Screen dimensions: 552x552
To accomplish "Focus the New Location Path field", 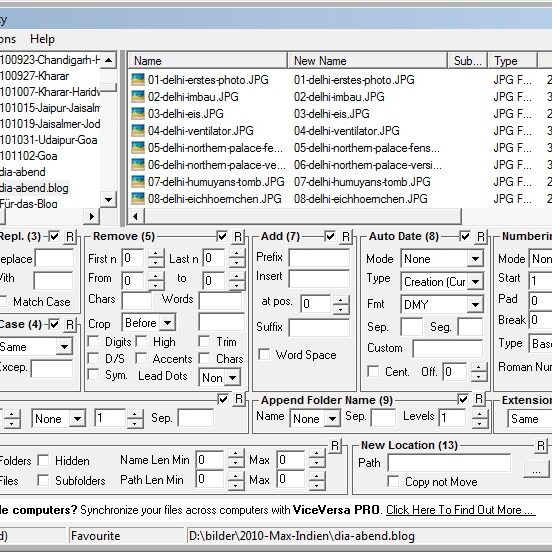I will (x=449, y=463).
